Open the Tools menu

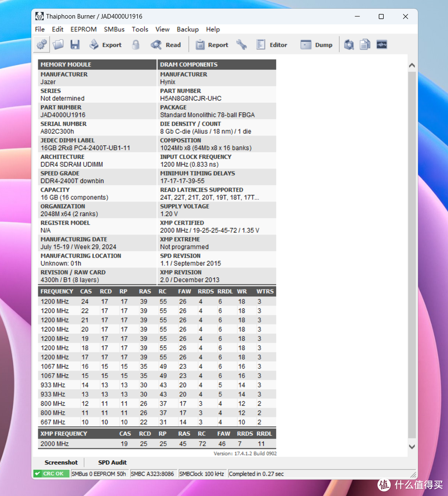140,29
